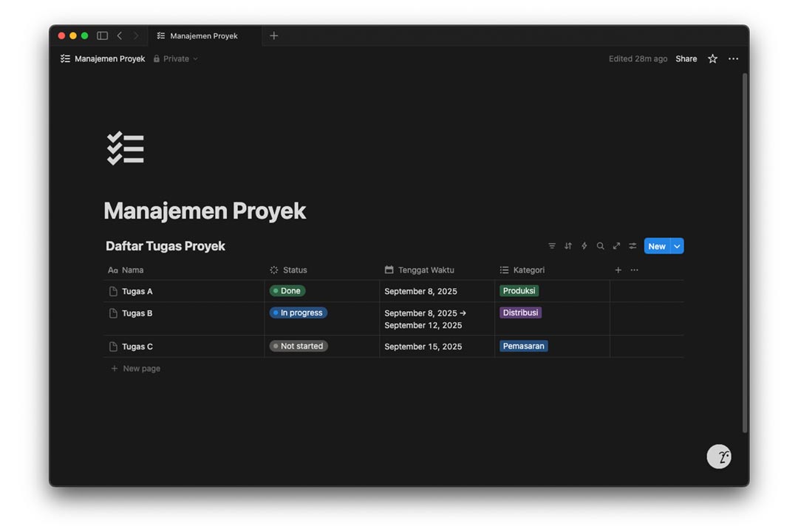Screen dimensions: 798x532
Task: Favorite this page with star icon
Action: [712, 58]
